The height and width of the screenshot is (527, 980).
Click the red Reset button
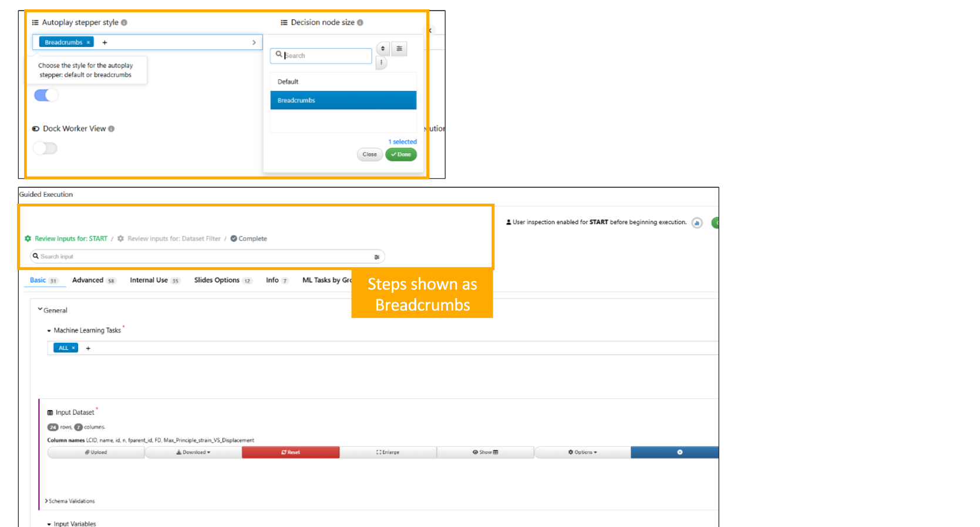[291, 452]
